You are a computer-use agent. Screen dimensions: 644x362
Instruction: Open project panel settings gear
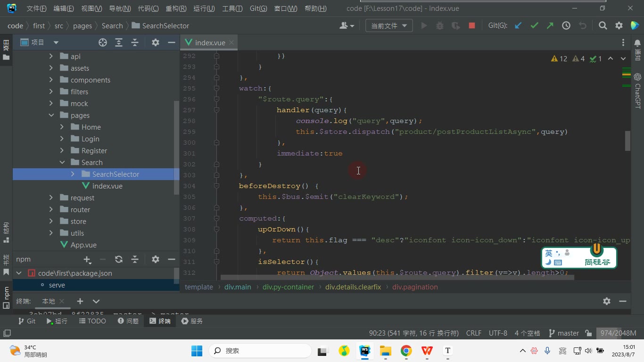(156, 42)
